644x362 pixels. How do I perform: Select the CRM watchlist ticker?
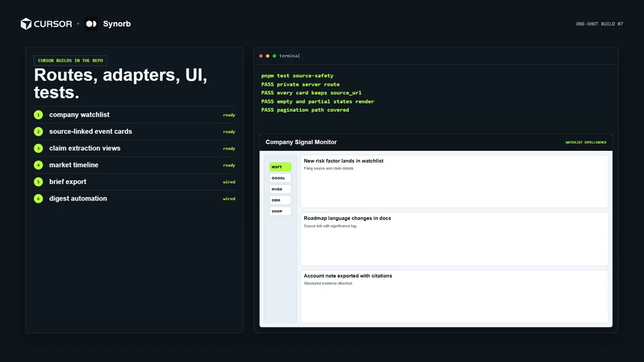tap(280, 200)
